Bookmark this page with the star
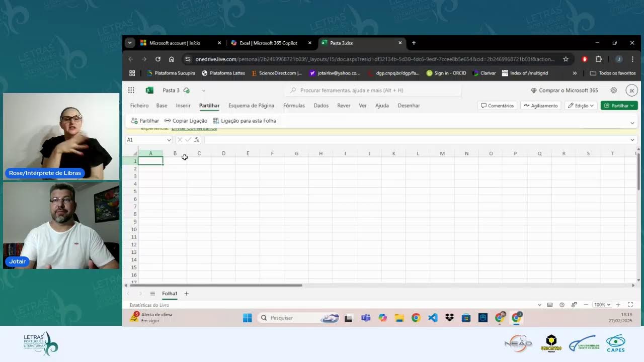Screen dimensions: 644x362 click(x=566, y=59)
